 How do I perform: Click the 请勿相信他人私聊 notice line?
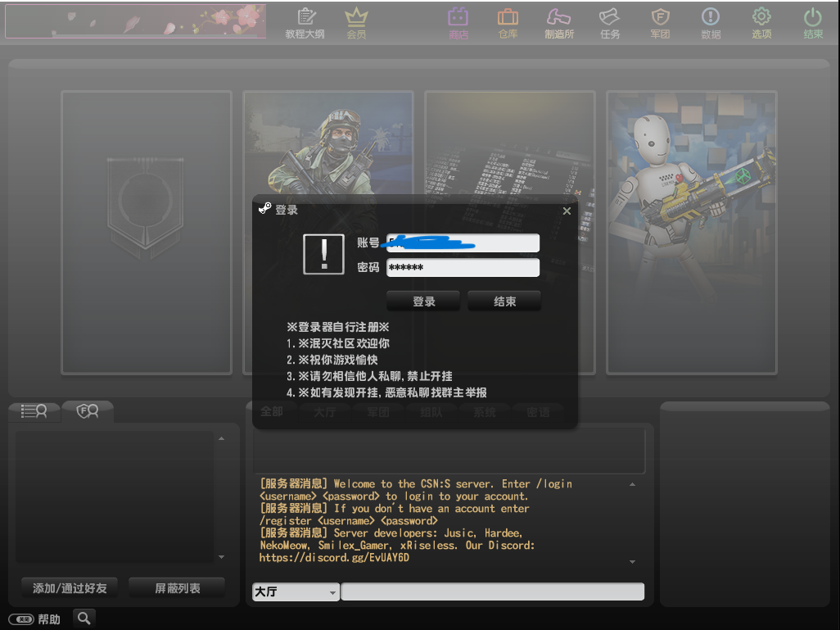(x=369, y=376)
